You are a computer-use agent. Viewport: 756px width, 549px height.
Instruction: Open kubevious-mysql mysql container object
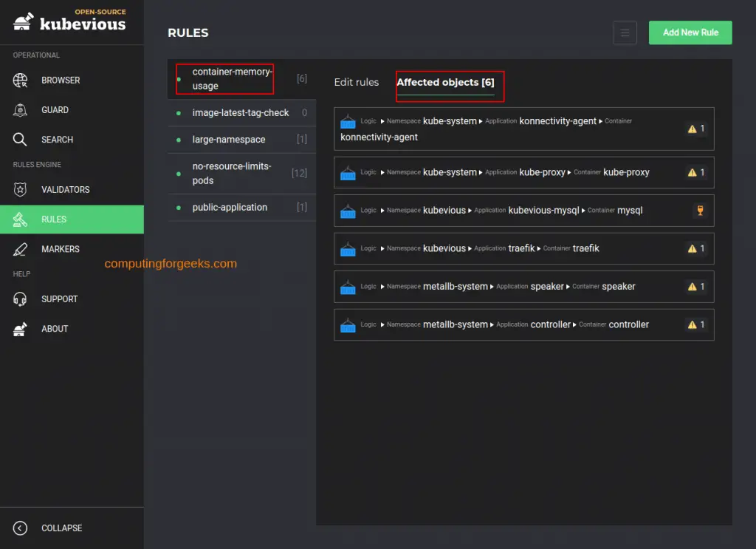click(x=523, y=211)
